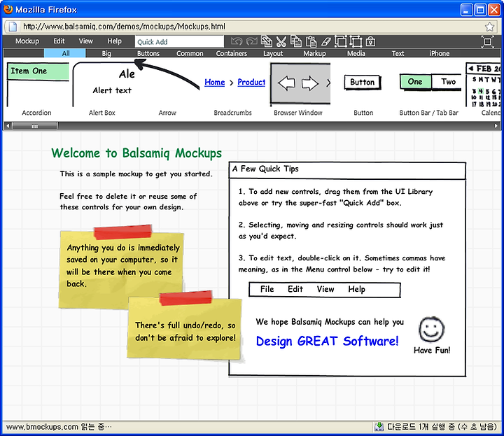Select the 'We hope Balsamiq Mockups' text
The width and height of the screenshot is (504, 436).
point(330,322)
